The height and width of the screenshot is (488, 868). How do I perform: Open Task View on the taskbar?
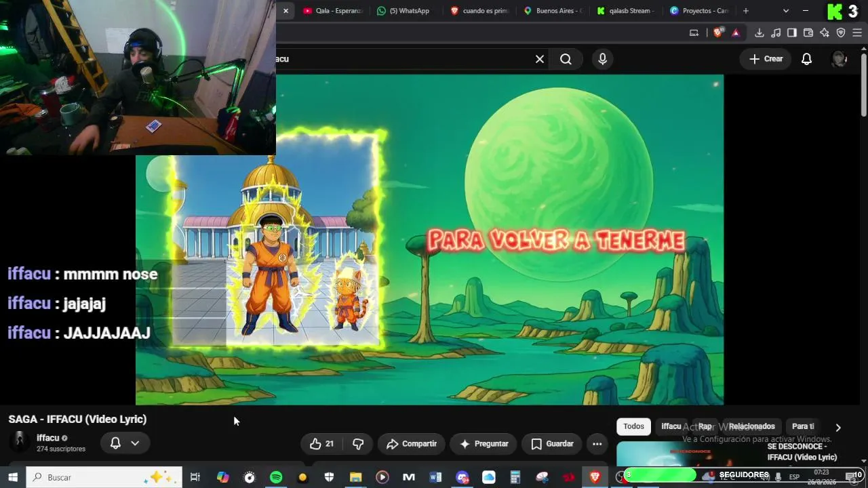tap(195, 477)
